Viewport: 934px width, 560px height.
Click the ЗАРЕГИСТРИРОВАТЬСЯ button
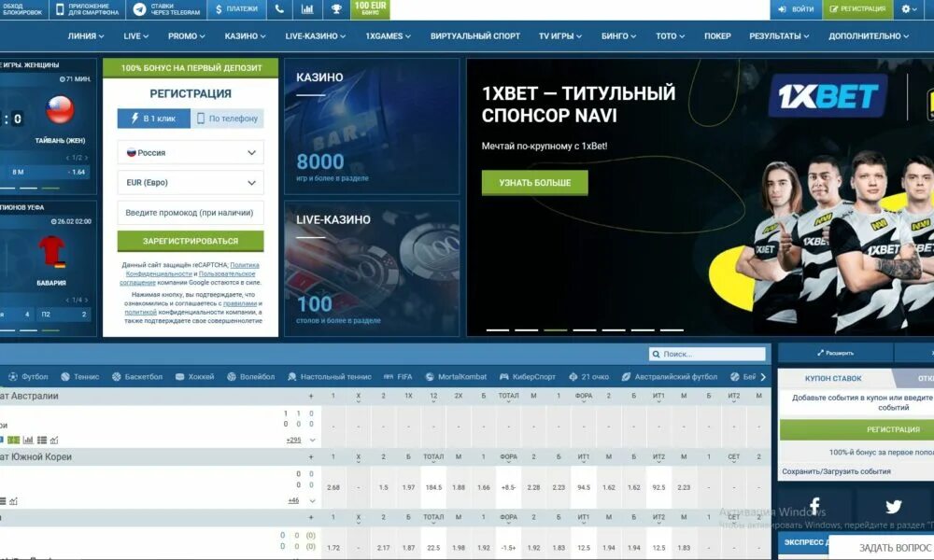click(191, 241)
